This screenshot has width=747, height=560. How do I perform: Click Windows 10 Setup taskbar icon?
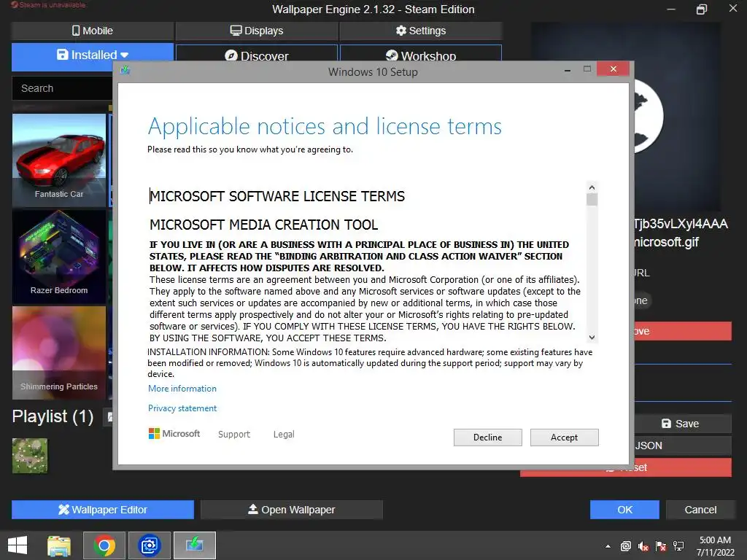(194, 545)
